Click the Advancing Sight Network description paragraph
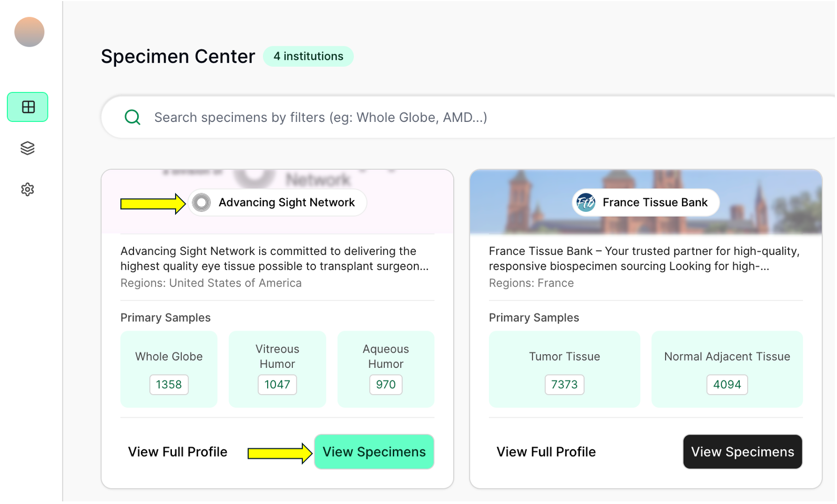 coord(274,259)
